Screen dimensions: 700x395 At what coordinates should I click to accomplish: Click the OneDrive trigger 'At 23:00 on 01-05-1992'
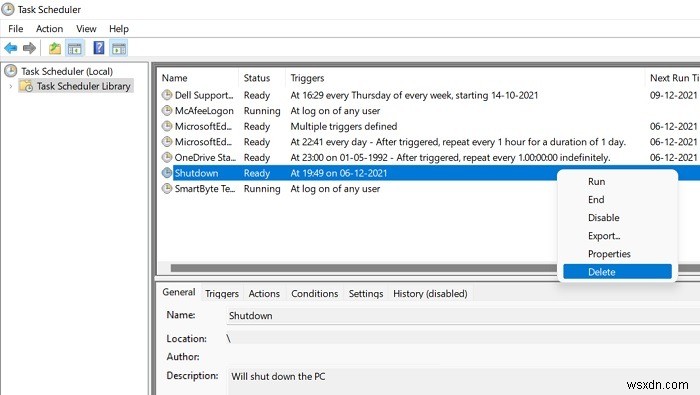(x=450, y=158)
